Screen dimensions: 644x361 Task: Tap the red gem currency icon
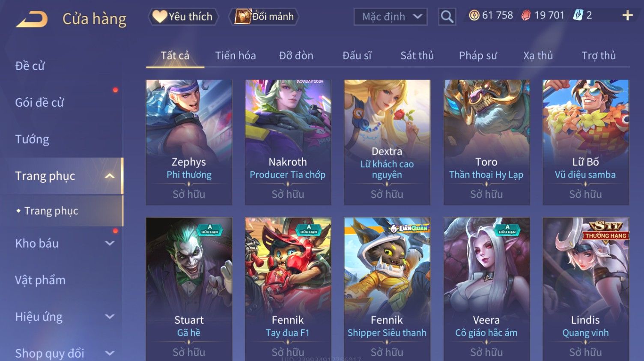pyautogui.click(x=526, y=15)
